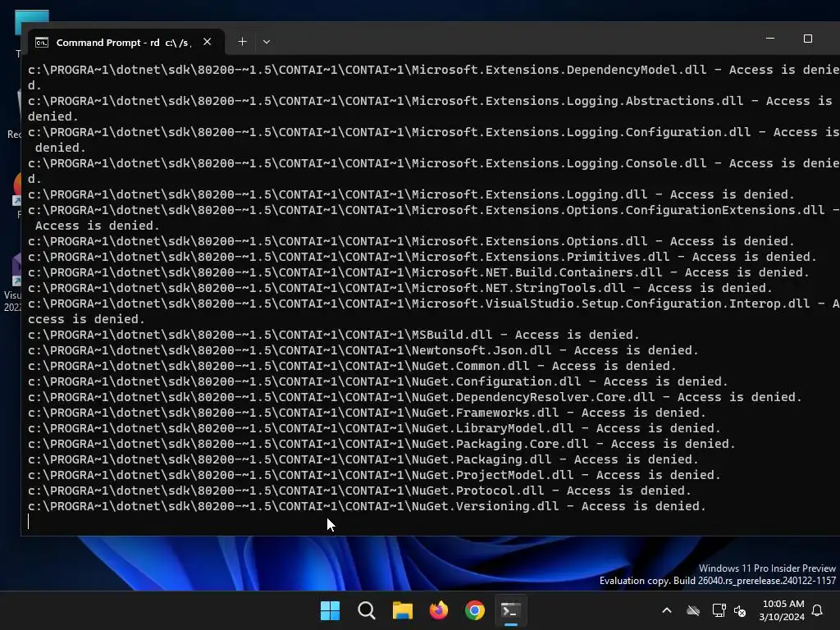Click the NuGet.Common.dll output line
Viewport: 840px width, 630px height.
click(x=352, y=366)
